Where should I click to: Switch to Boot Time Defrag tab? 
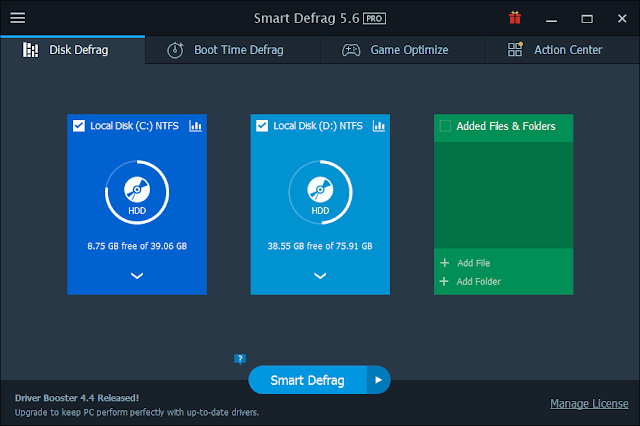pos(233,50)
